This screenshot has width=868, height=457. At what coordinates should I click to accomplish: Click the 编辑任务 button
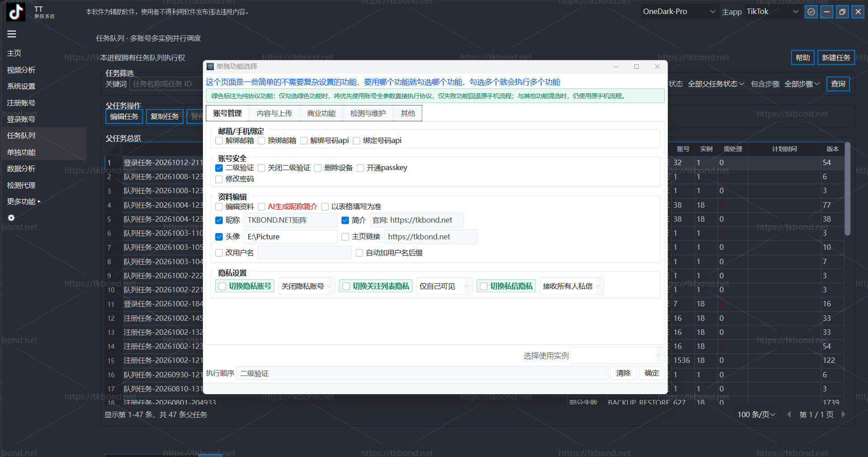124,117
